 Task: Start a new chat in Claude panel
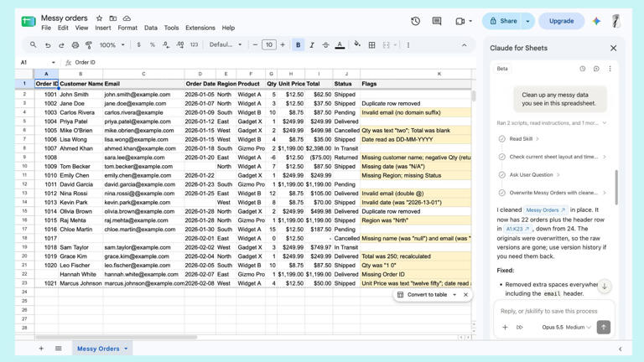[x=596, y=69]
